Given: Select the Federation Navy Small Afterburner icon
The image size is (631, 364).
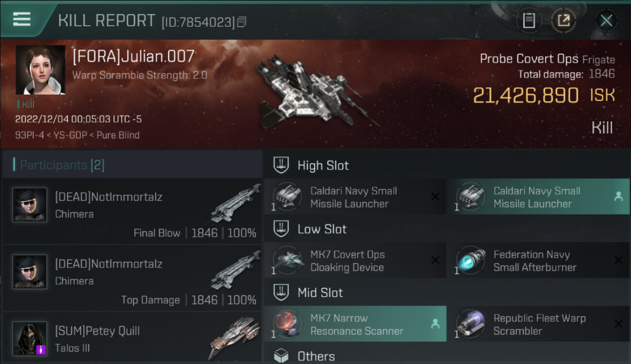Looking at the screenshot, I should point(470,261).
